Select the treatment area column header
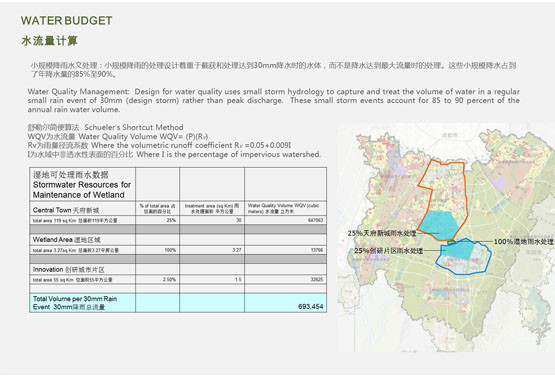The height and width of the screenshot is (388, 555). (212, 209)
